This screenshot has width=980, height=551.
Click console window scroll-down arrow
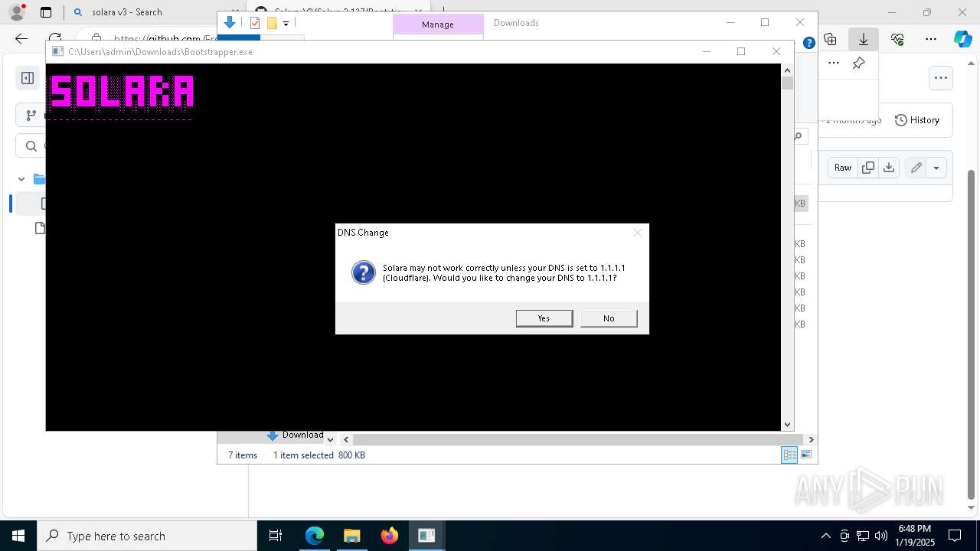(787, 425)
